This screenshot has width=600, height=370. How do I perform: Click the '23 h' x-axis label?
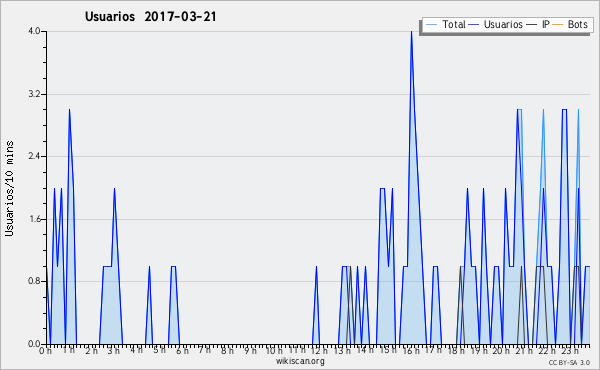click(569, 351)
